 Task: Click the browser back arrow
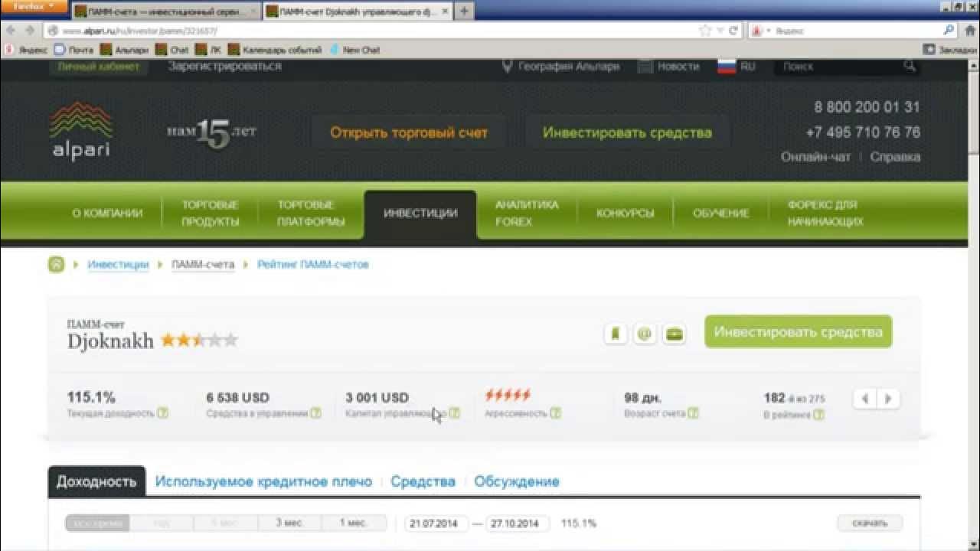11,31
